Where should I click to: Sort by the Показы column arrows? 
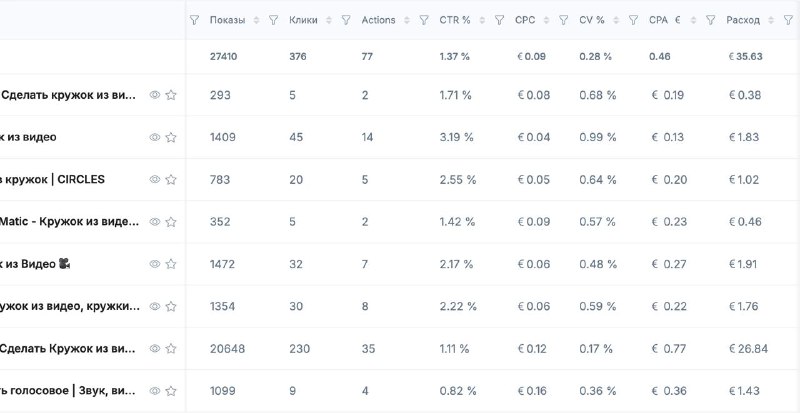(x=256, y=20)
